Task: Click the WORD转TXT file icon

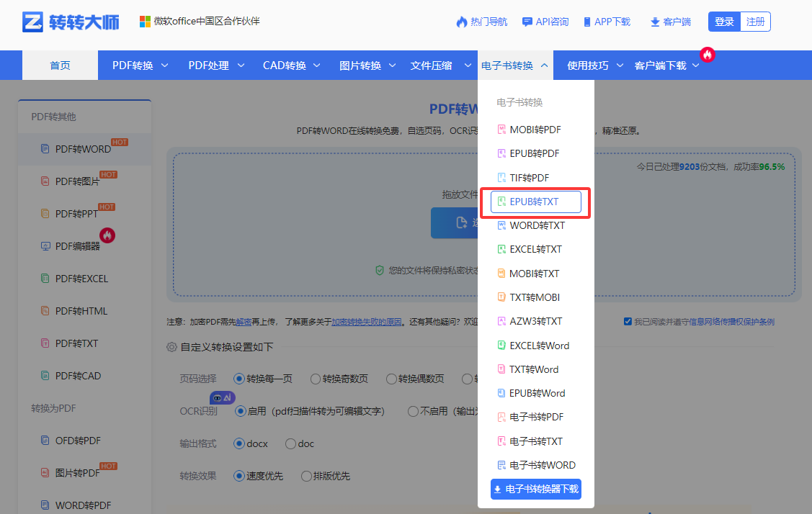Action: coord(501,225)
